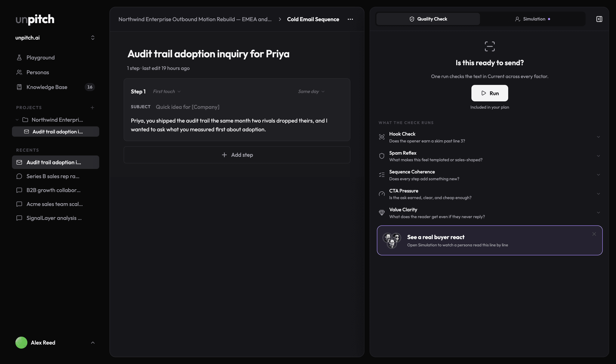Screen dimensions: 616x364
Task: Open Acme sales team scal... recent item
Action: (x=55, y=204)
